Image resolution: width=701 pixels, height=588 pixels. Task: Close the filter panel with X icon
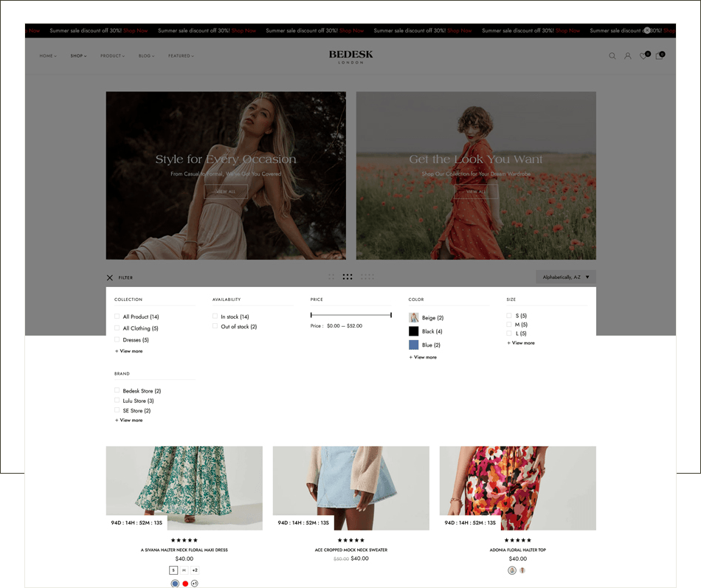click(x=109, y=277)
